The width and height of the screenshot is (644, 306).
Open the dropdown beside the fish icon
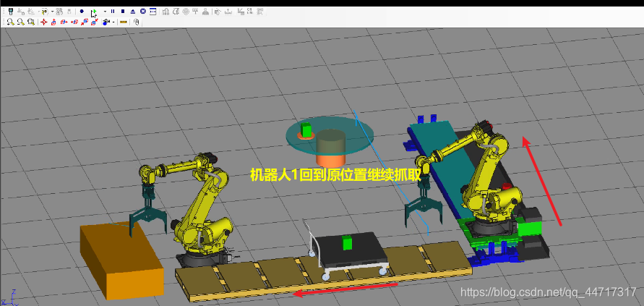click(x=113, y=22)
